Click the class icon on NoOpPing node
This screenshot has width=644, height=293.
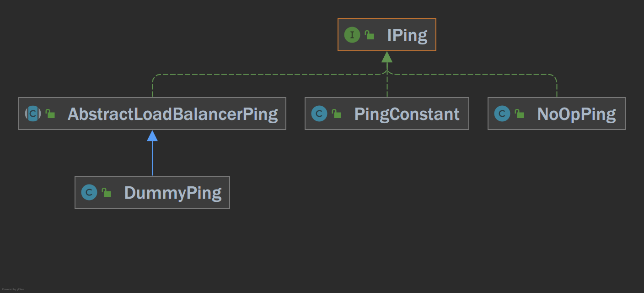pos(502,114)
